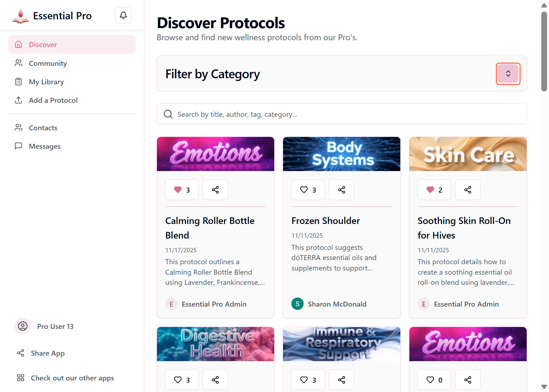549x392 pixels.
Task: Click Check out our other apps
Action: pos(72,378)
